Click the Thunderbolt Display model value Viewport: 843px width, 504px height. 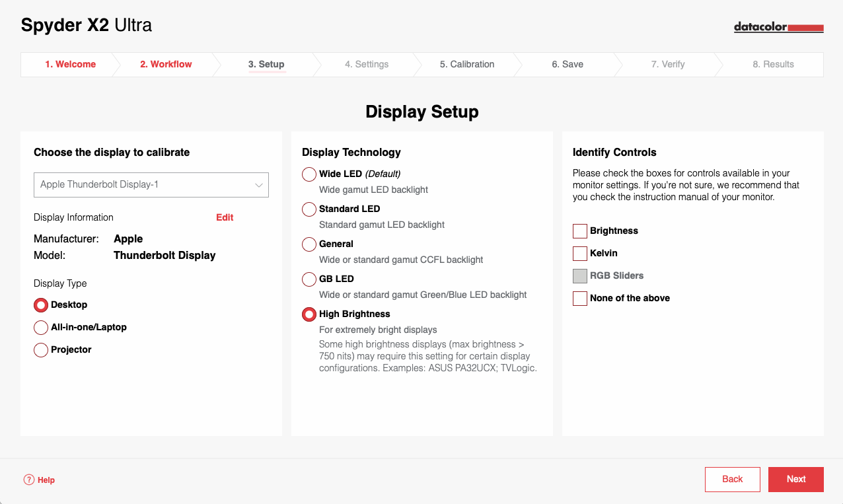tap(165, 255)
